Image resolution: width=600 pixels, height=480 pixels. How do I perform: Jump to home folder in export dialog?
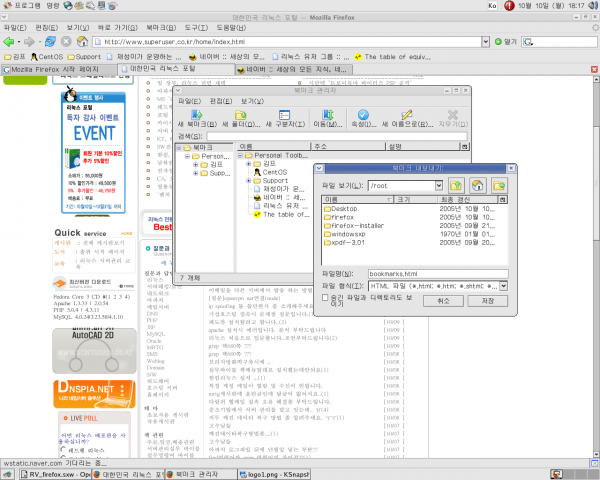(477, 186)
